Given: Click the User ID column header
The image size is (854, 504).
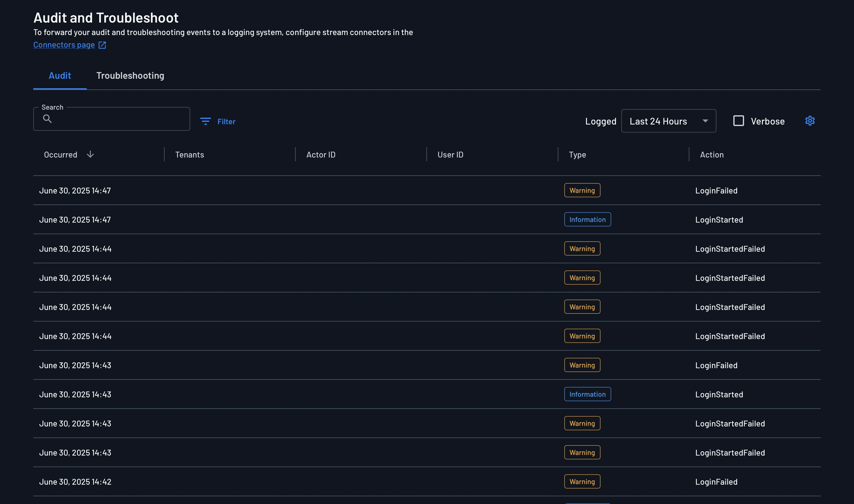Looking at the screenshot, I should click(450, 155).
